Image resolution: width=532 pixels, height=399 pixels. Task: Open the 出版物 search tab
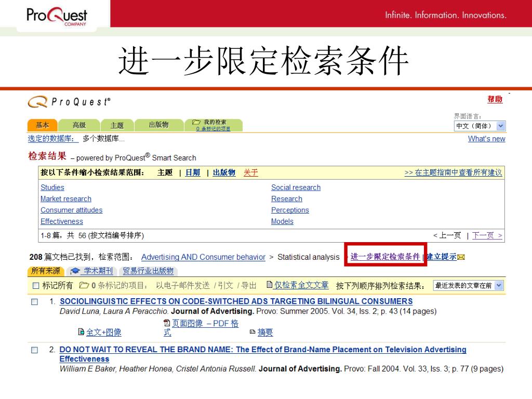[x=159, y=125]
